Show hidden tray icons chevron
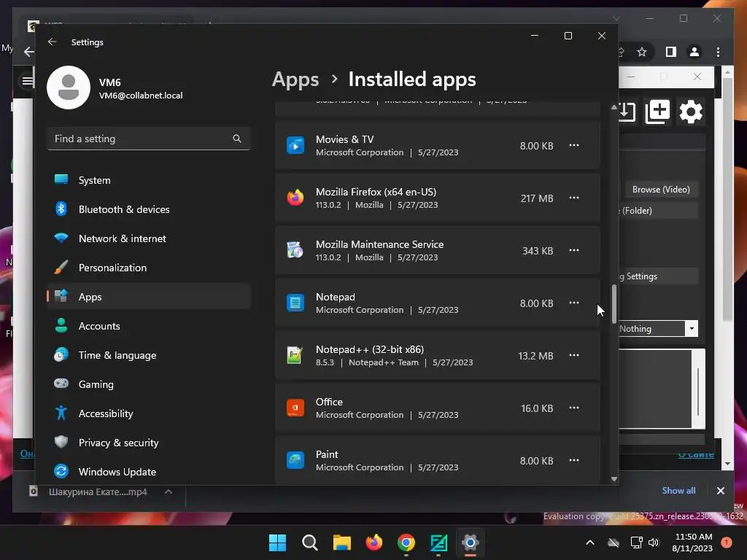This screenshot has height=560, width=747. coord(589,542)
